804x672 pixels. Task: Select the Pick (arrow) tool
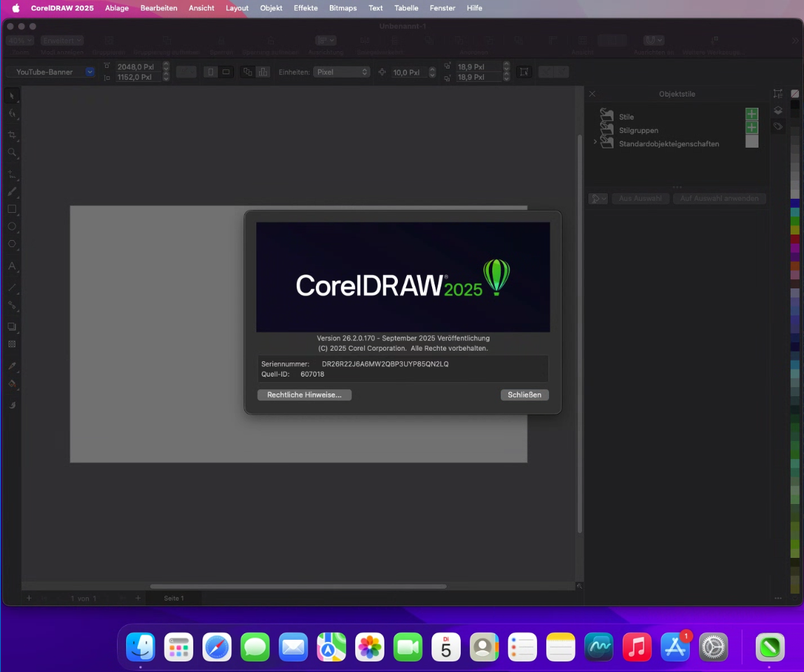click(x=12, y=96)
